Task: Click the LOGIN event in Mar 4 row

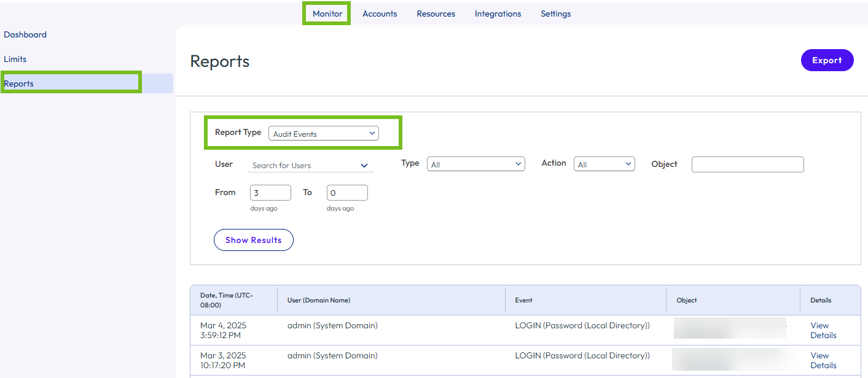Action: (582, 325)
